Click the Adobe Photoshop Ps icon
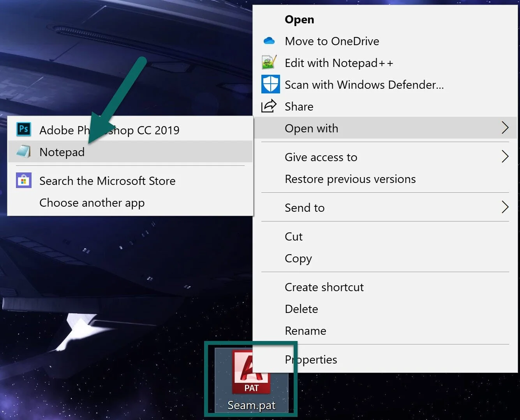Image resolution: width=520 pixels, height=420 pixels. (x=24, y=129)
